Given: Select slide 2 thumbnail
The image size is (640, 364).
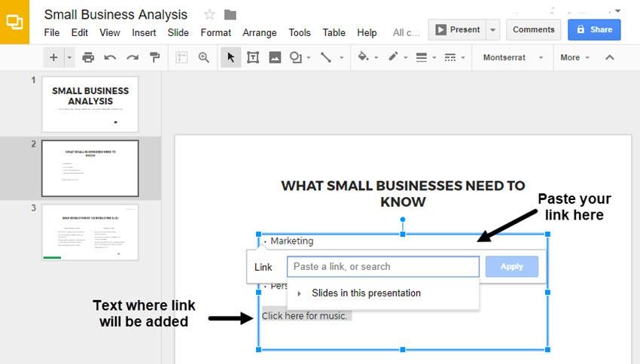Looking at the screenshot, I should click(90, 168).
